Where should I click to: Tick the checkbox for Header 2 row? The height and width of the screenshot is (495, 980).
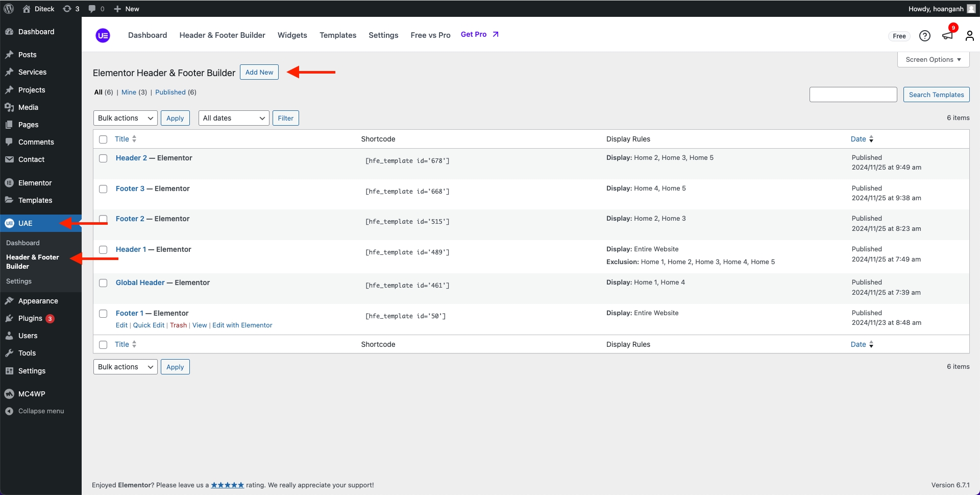(x=103, y=158)
